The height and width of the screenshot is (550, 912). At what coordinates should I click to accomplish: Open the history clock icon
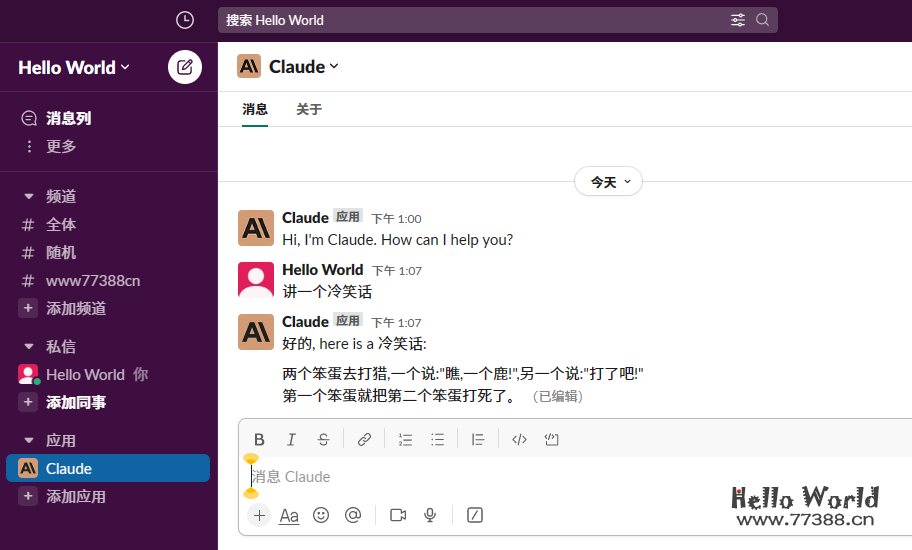(185, 20)
